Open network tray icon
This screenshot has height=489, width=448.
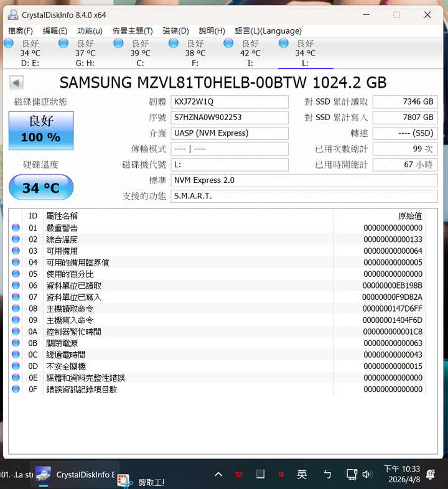click(352, 475)
